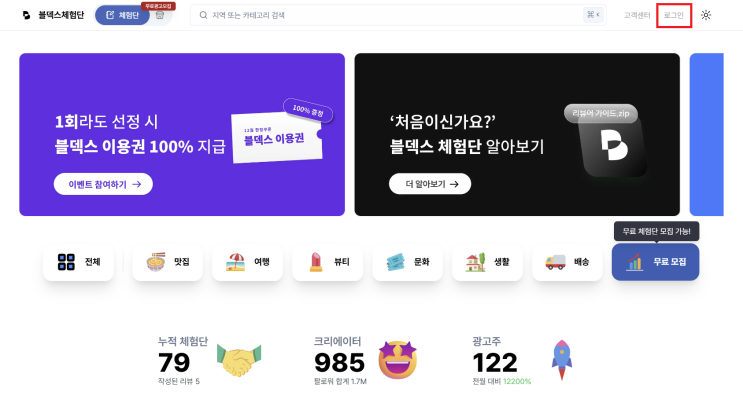743x403 pixels.
Task: Switch to the store advertiser mode icon
Action: [x=160, y=15]
